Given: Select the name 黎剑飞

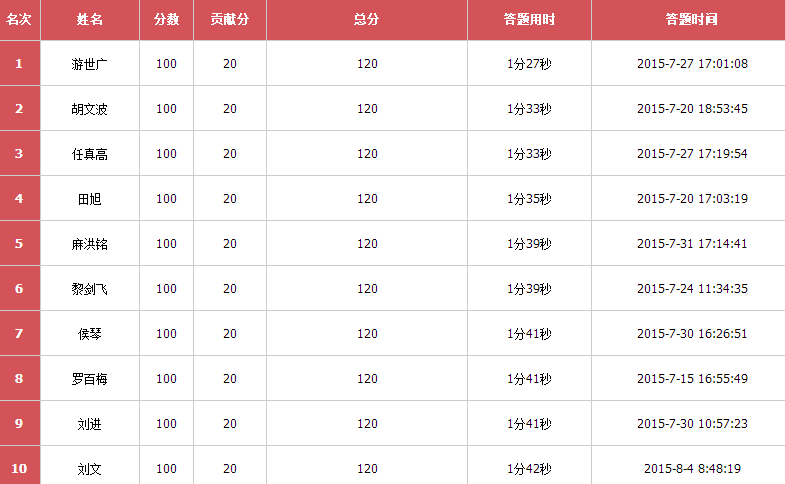Looking at the screenshot, I should (90, 289).
